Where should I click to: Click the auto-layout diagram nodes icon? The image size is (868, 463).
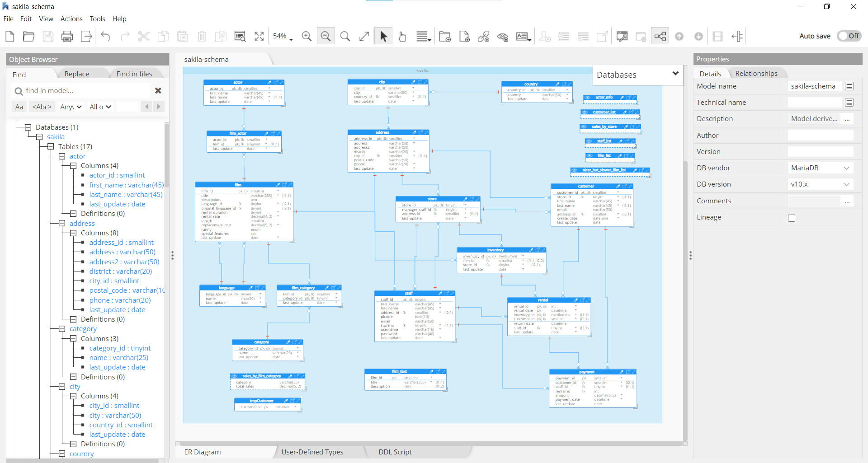(x=660, y=36)
